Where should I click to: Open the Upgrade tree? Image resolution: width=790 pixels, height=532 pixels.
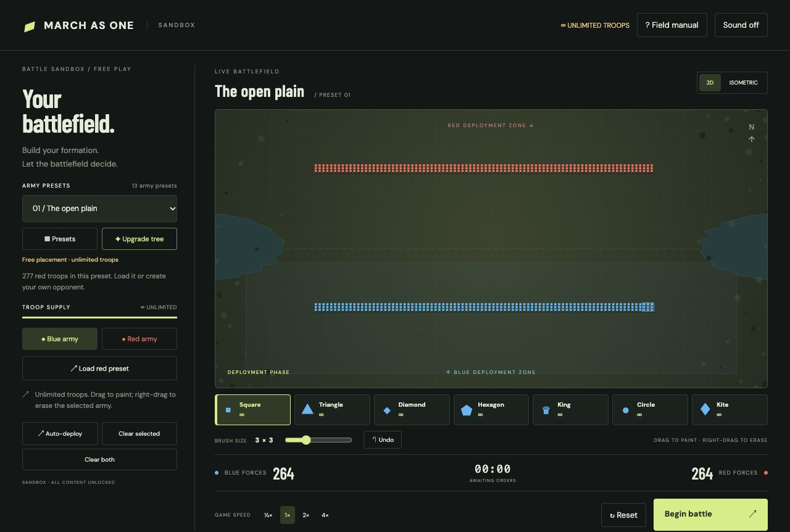tap(139, 239)
